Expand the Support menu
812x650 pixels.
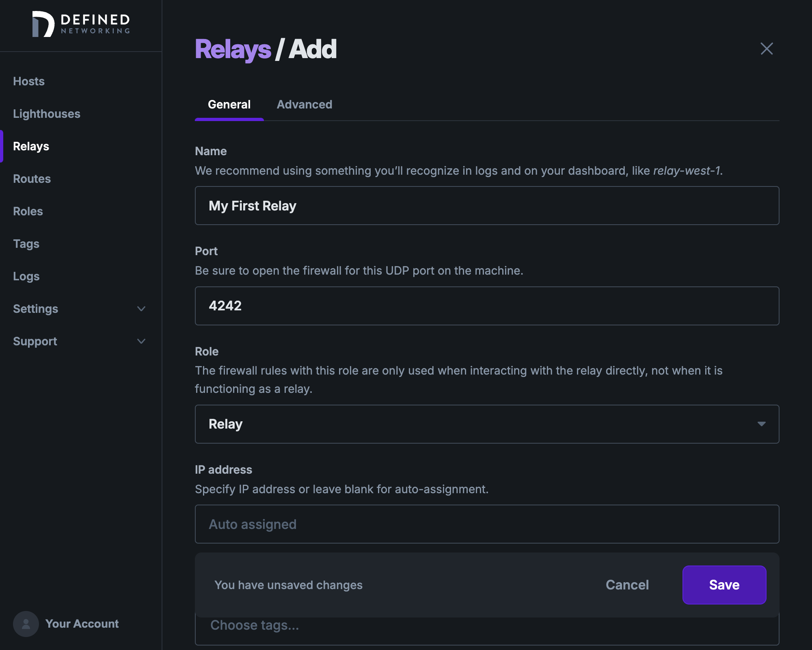[35, 341]
